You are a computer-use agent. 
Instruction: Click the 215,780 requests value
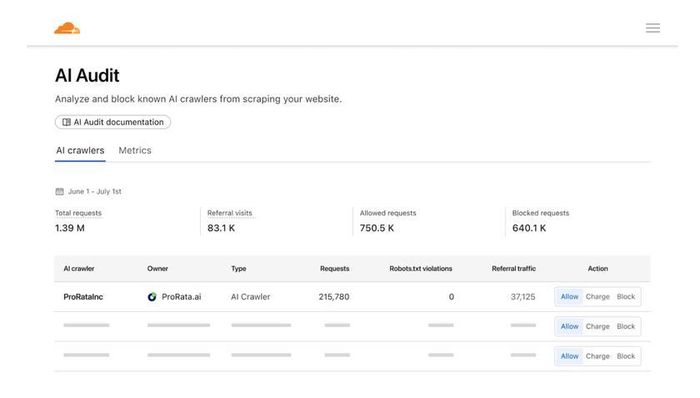tap(334, 297)
